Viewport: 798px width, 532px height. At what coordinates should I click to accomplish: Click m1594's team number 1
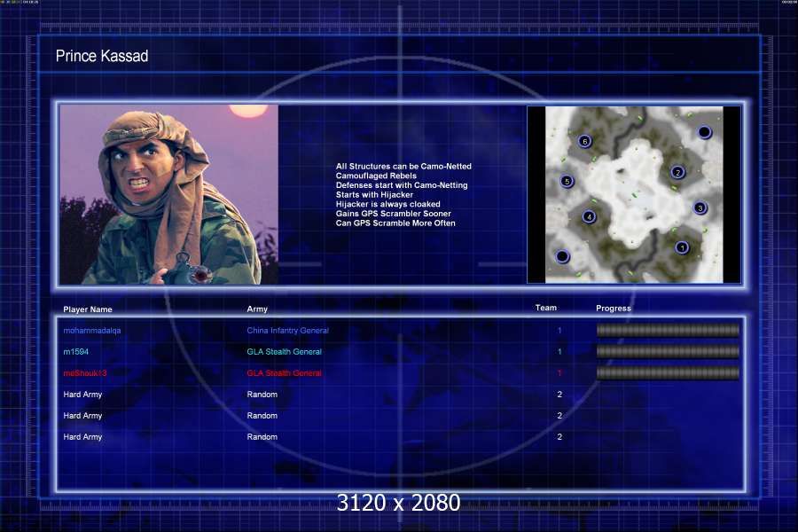559,352
